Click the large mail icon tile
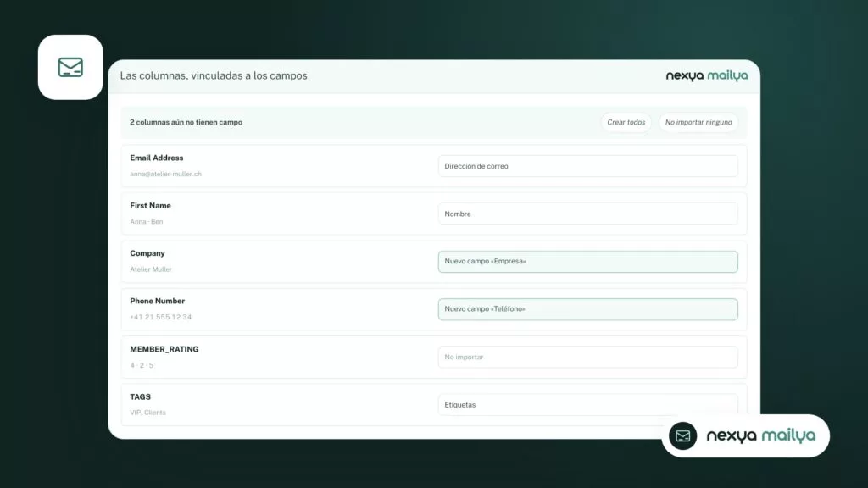Viewport: 868px width, 488px height. pos(70,68)
